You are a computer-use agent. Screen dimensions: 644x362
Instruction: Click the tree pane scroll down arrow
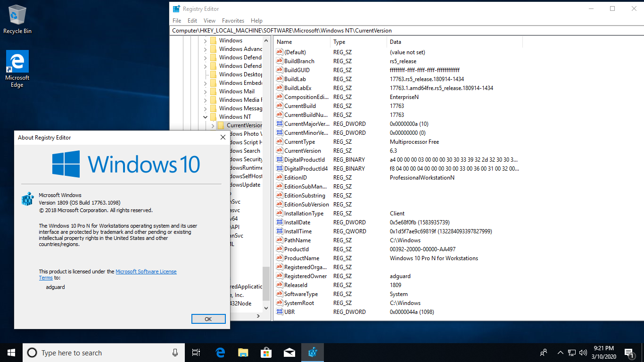[266, 308]
